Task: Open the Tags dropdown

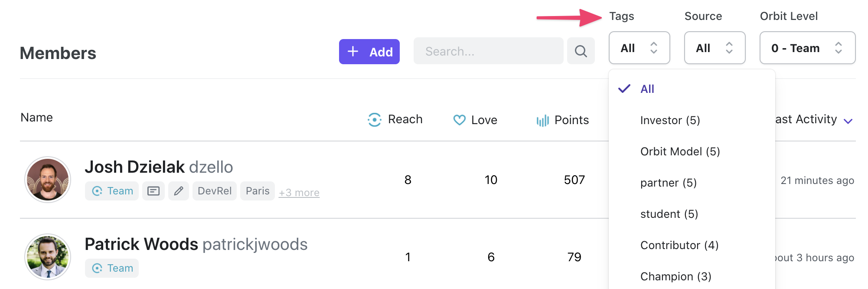Action: (x=640, y=48)
